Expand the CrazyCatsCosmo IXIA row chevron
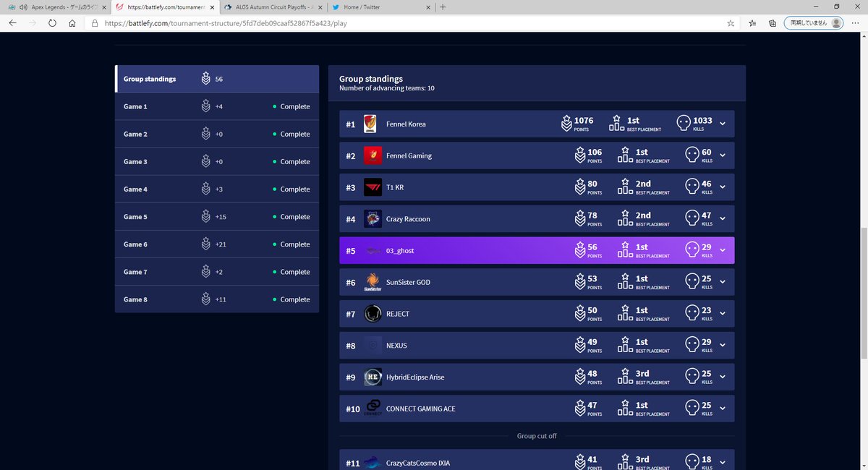 click(722, 463)
